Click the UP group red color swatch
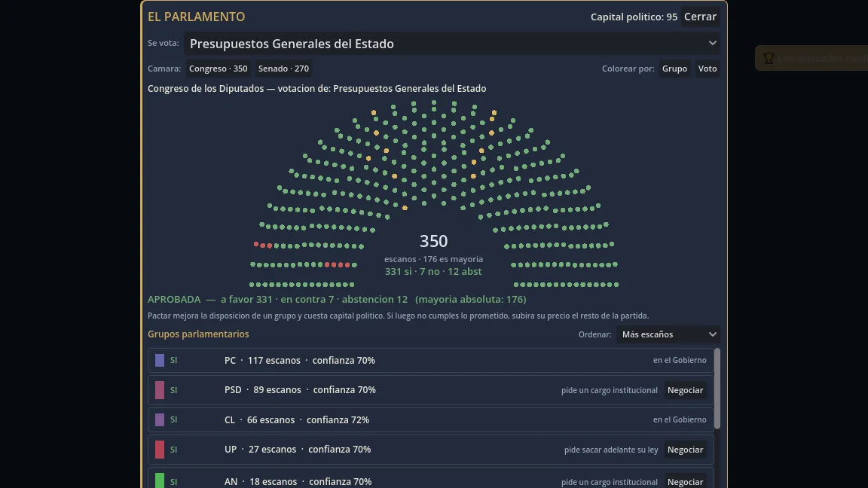The height and width of the screenshot is (488, 868). click(160, 450)
